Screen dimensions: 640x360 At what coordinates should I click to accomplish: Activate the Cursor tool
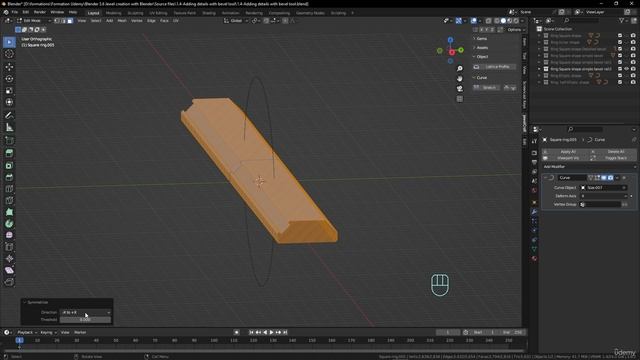click(x=9, y=54)
